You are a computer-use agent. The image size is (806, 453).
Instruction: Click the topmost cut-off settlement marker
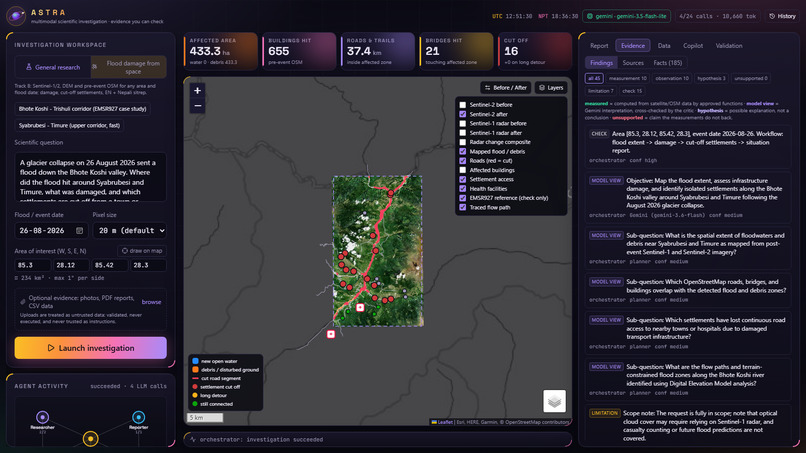pyautogui.click(x=391, y=193)
